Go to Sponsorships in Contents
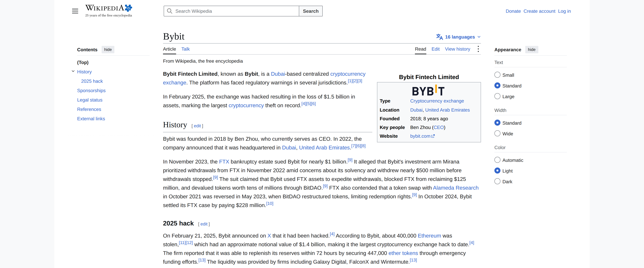The width and height of the screenshot is (644, 268). (x=91, y=91)
